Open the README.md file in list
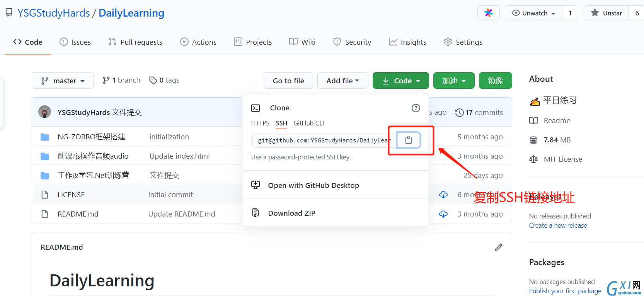 [x=78, y=214]
